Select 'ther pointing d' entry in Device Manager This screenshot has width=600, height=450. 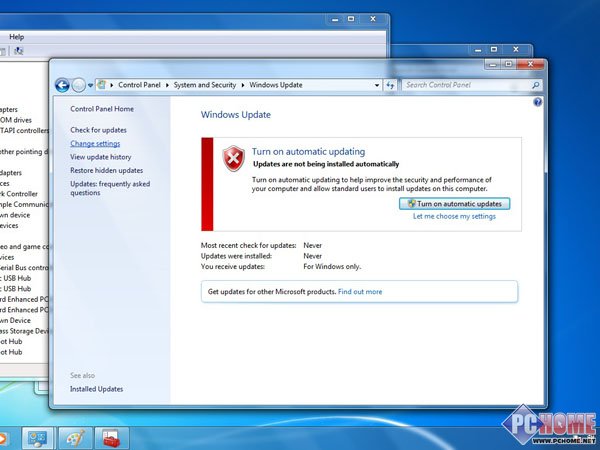(24, 152)
